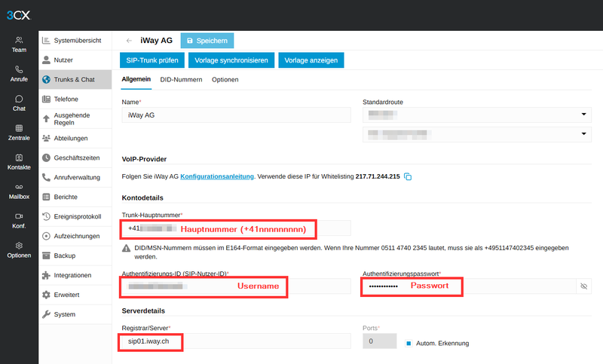This screenshot has height=364, width=603.
Task: Copy the whitelisting IP address icon
Action: [x=408, y=176]
